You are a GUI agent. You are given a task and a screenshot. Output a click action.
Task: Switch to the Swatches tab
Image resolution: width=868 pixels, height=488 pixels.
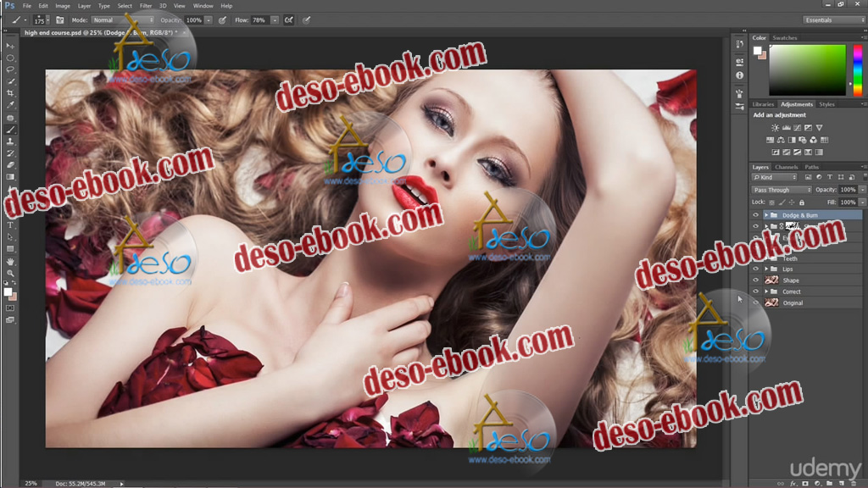click(x=784, y=38)
